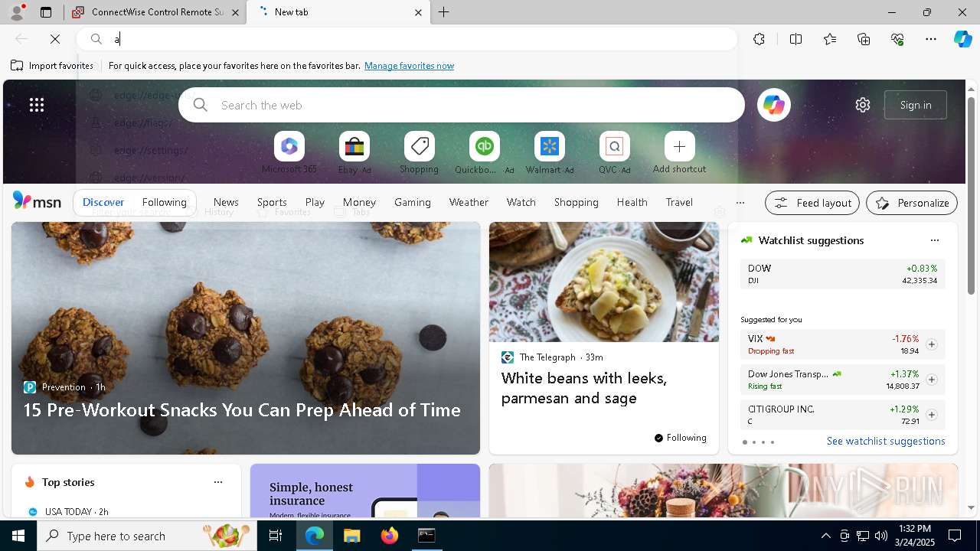Open QVC ad shortcut
This screenshot has width=980, height=551.
[614, 152]
